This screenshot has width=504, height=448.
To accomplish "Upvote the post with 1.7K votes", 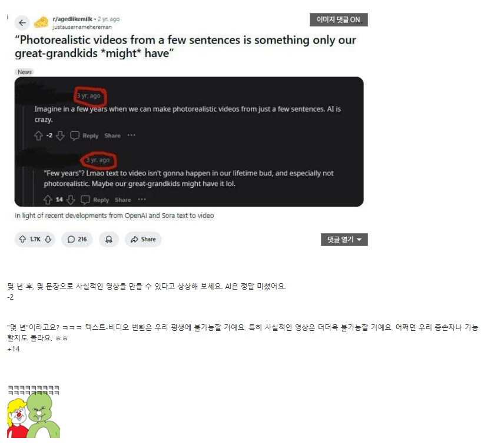I will pos(22,240).
